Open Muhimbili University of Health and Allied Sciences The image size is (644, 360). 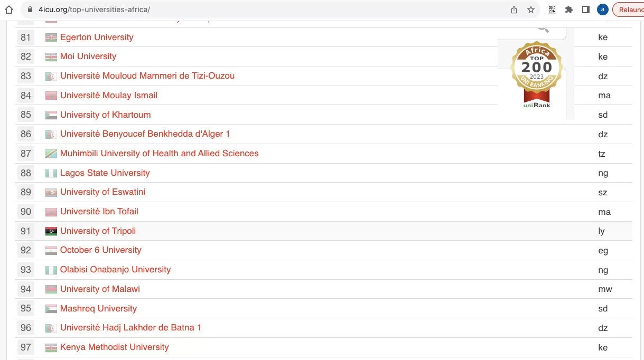tap(159, 154)
